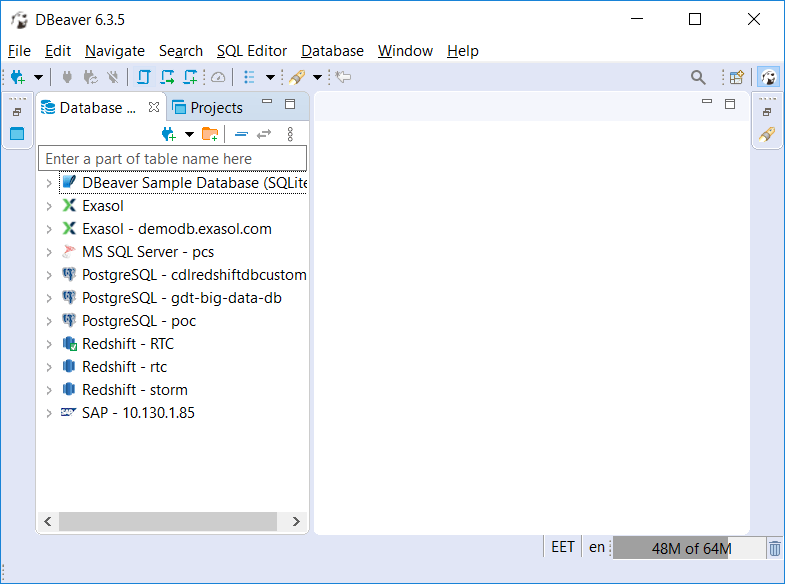Expand Exasol - demodb.exasol.com node
785x584 pixels.
[x=49, y=229]
